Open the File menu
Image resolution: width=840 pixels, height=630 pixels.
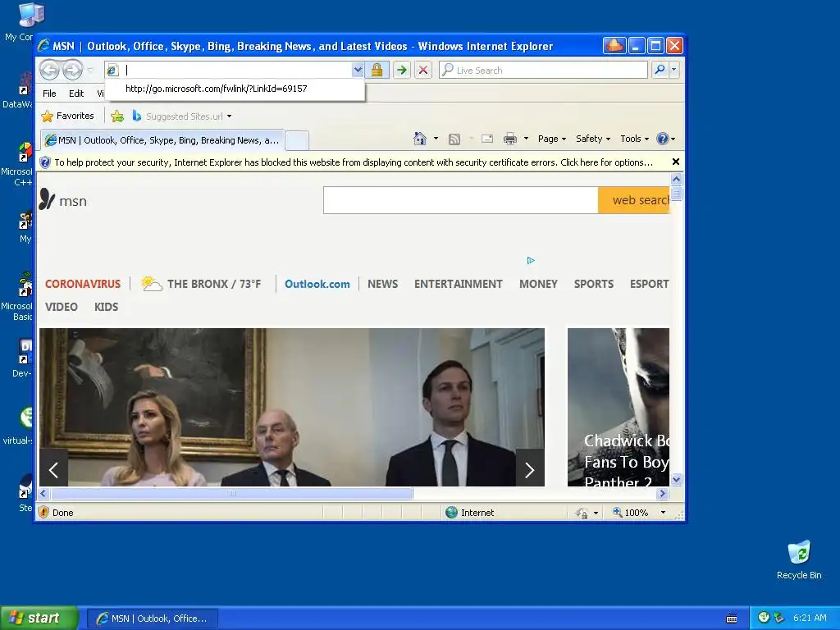coord(49,94)
